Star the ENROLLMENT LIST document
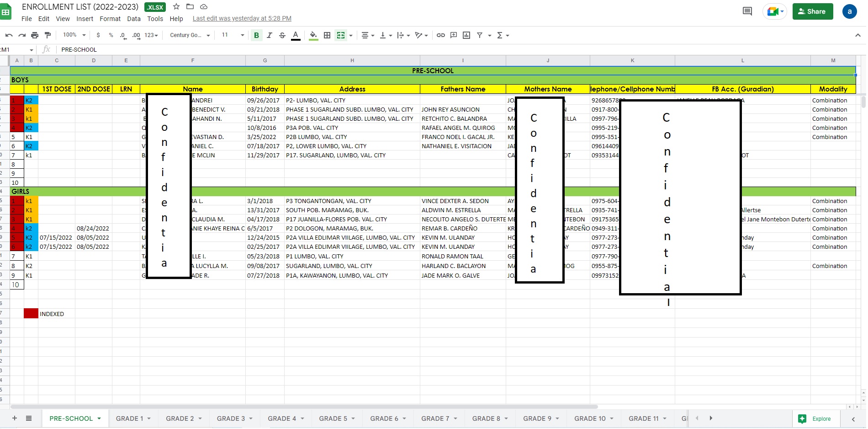This screenshot has width=868, height=429. pos(176,7)
